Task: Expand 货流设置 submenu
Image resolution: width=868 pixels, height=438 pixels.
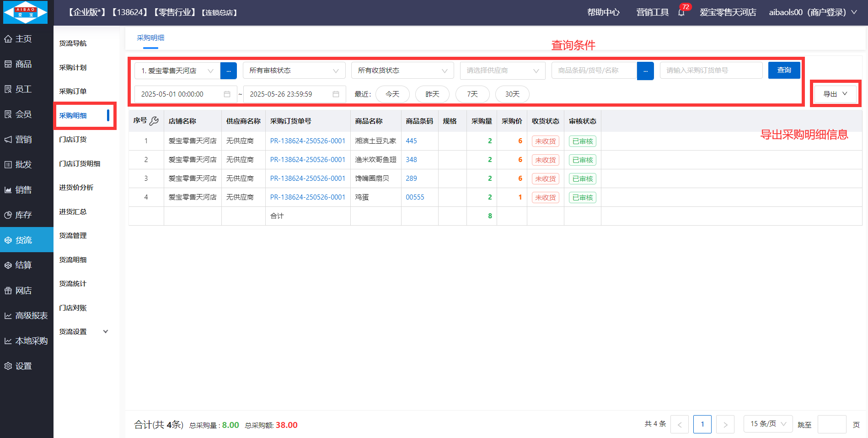Action: [x=84, y=332]
